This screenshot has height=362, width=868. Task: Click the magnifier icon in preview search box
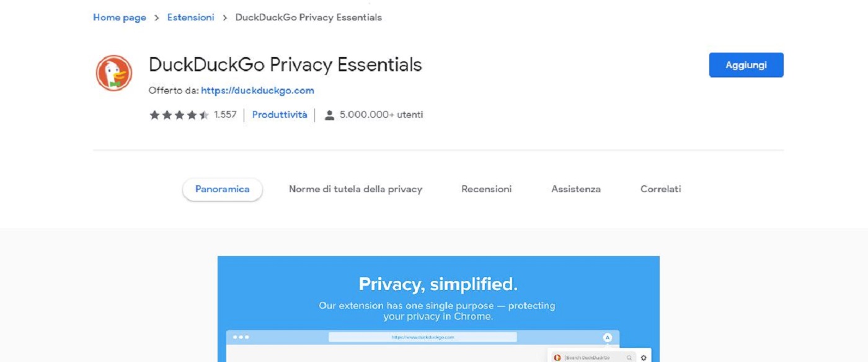click(x=629, y=358)
